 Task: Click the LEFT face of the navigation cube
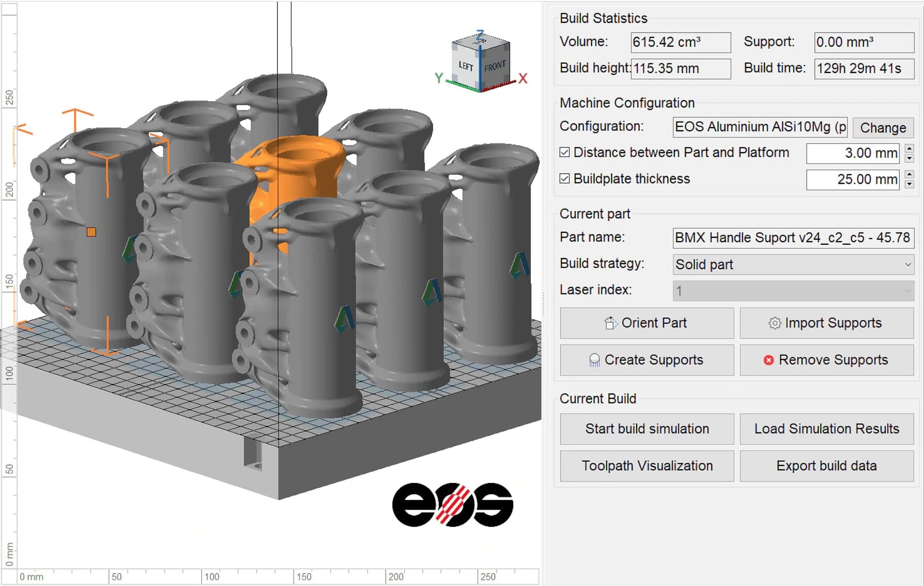[x=465, y=66]
